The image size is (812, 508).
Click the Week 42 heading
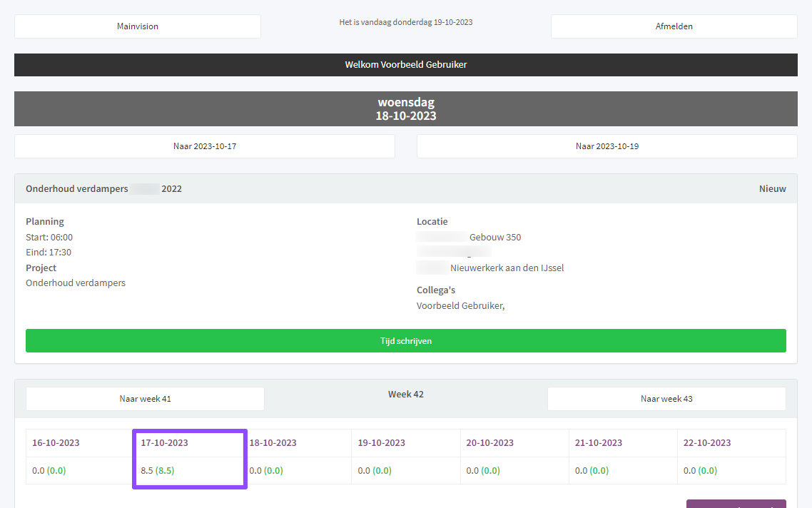[x=405, y=395]
